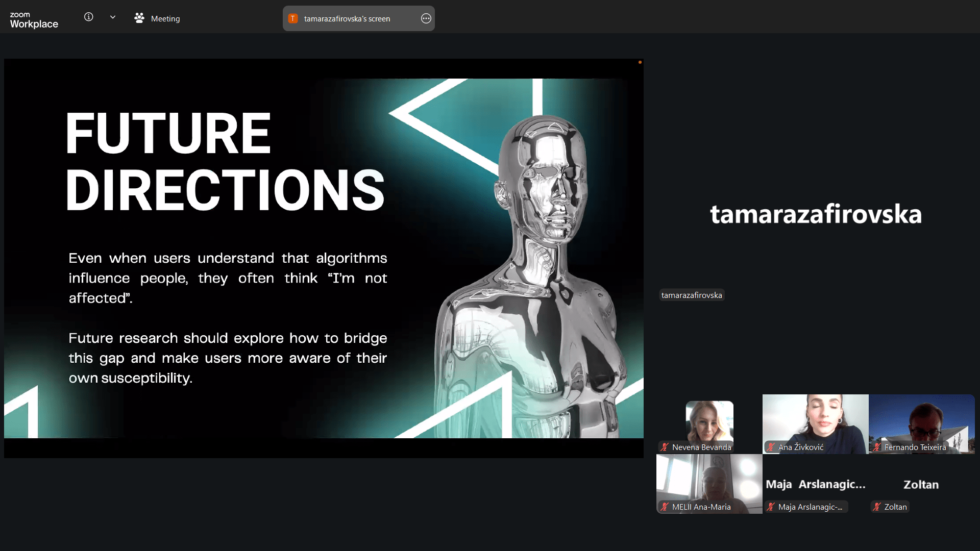Image resolution: width=980 pixels, height=551 pixels.
Task: Click the meeting info icon
Action: click(88, 17)
